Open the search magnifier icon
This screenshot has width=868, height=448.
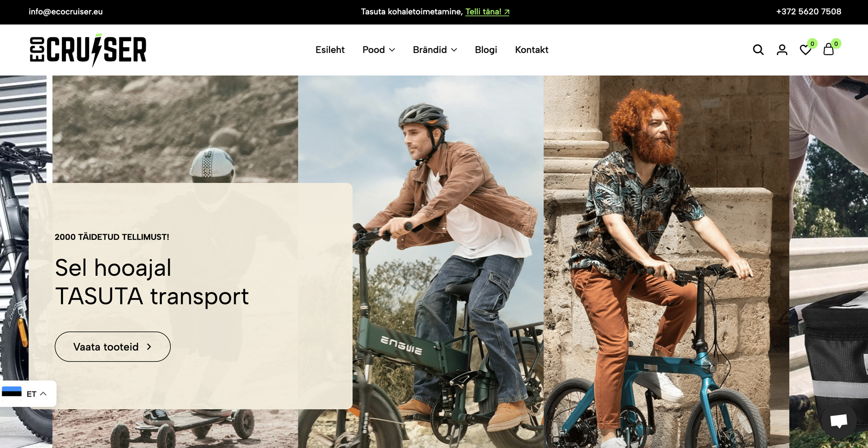click(x=758, y=50)
